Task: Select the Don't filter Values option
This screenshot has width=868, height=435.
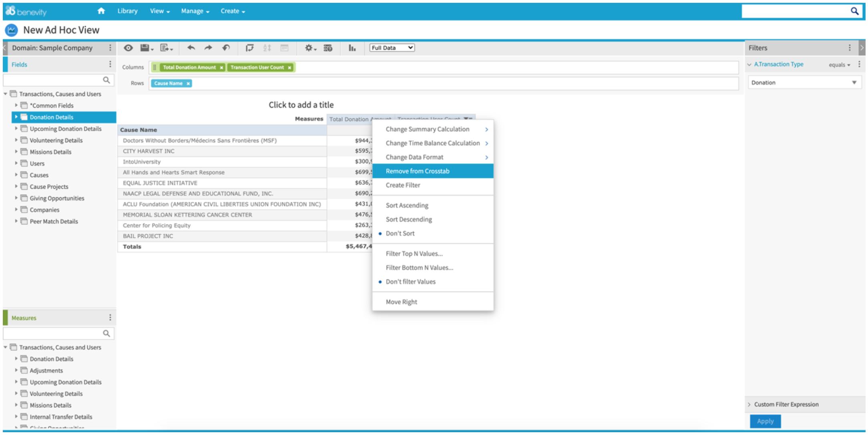Action: [x=410, y=282]
